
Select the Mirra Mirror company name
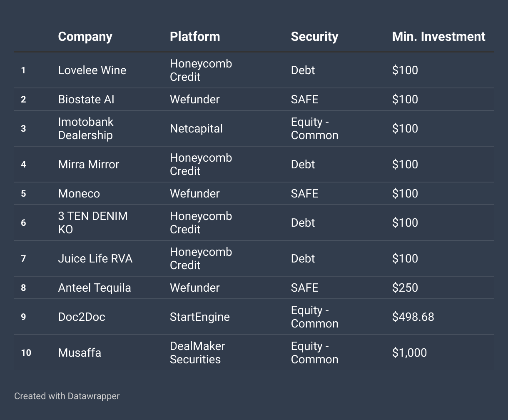tap(89, 164)
